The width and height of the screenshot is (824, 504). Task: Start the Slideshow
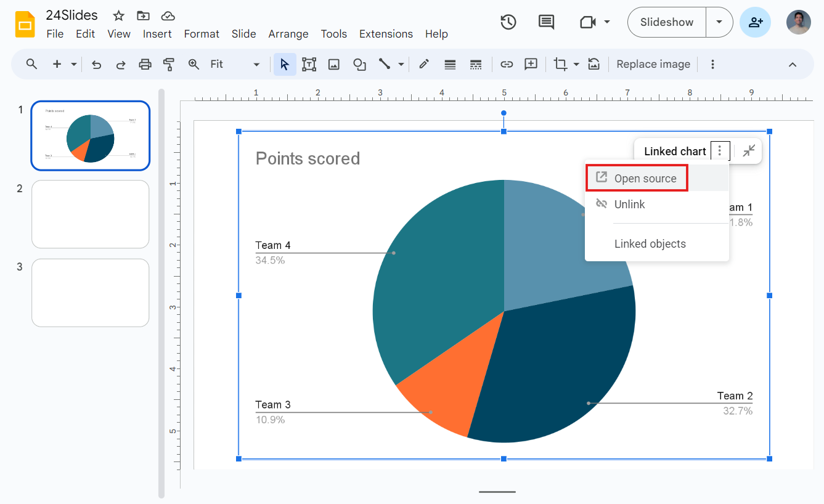[x=667, y=22]
